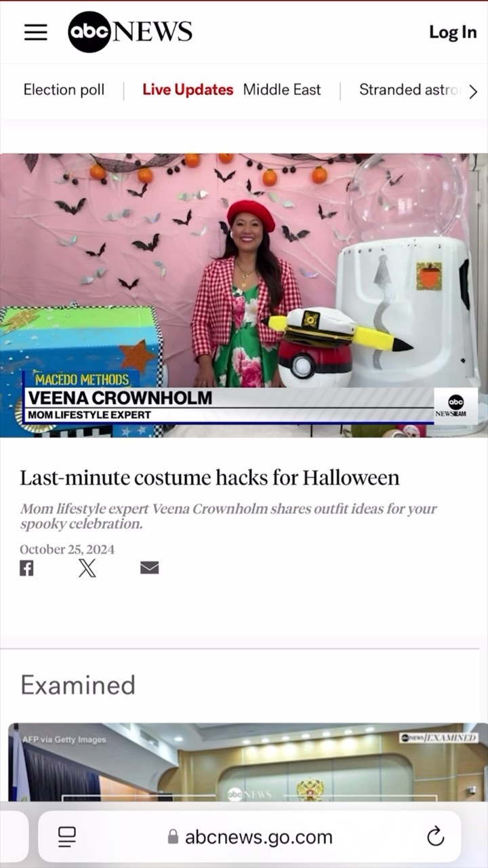Screen dimensions: 488x868
Task: Select the Election poll topic
Action: tap(64, 90)
